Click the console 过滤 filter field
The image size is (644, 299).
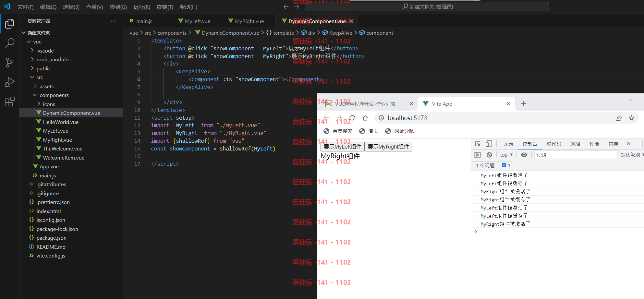(576, 155)
